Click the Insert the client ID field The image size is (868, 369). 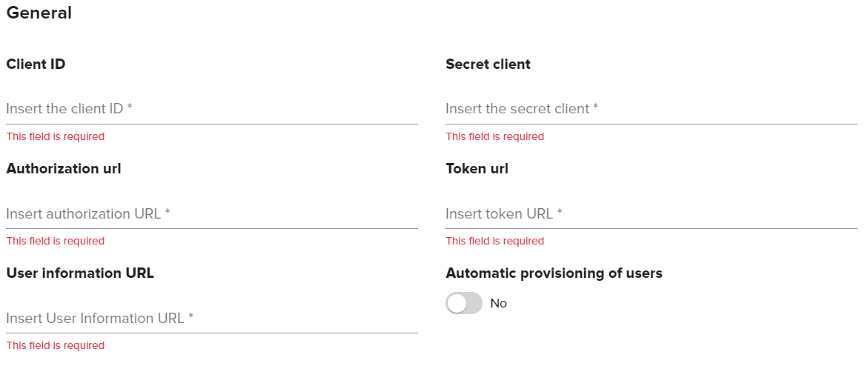tap(211, 109)
